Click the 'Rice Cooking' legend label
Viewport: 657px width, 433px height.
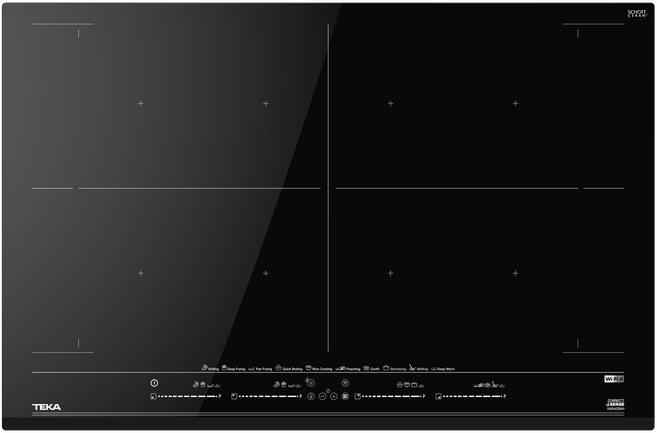(322, 369)
